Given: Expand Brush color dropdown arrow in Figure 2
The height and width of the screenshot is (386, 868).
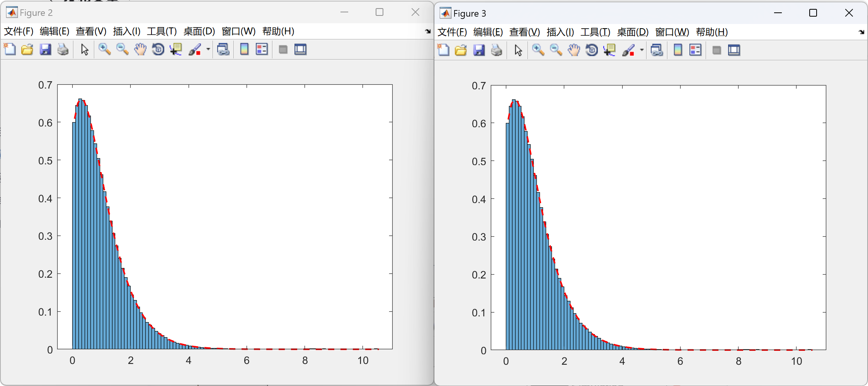Looking at the screenshot, I should click(x=208, y=50).
